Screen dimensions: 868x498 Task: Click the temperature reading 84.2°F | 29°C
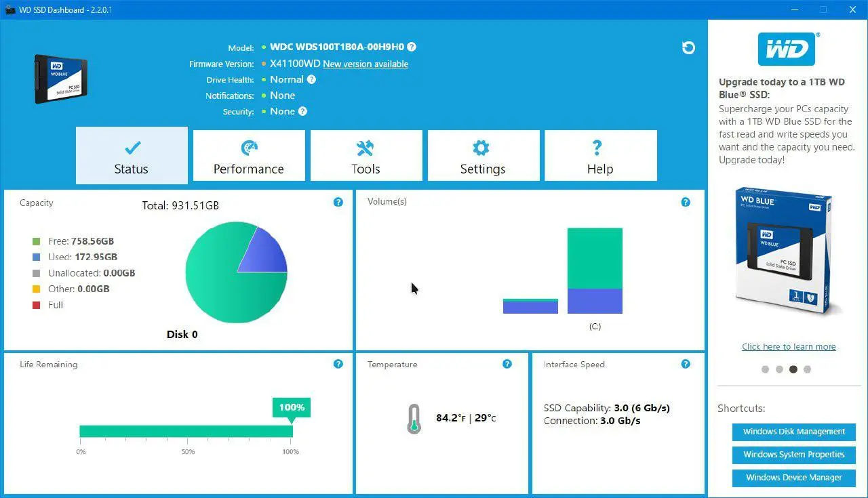(466, 418)
